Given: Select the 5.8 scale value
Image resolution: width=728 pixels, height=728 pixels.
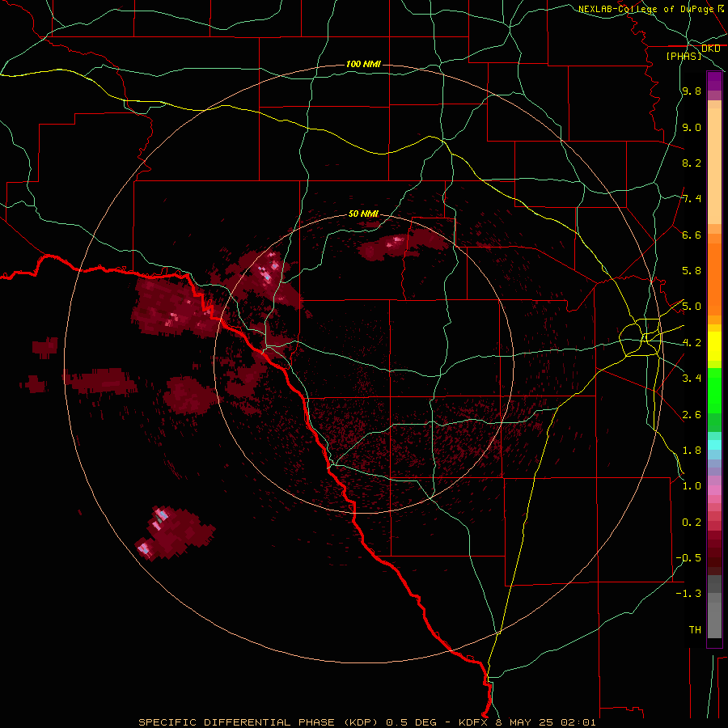Looking at the screenshot, I should (692, 271).
